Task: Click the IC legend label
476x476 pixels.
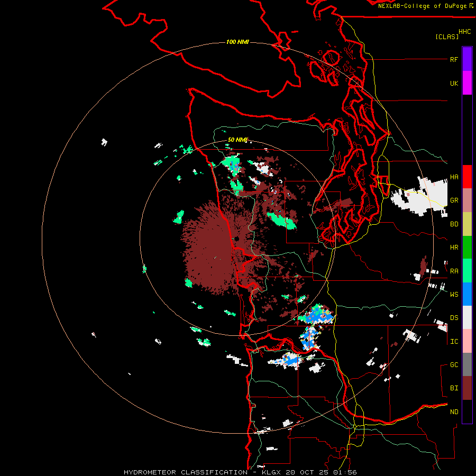Action: 454,342
